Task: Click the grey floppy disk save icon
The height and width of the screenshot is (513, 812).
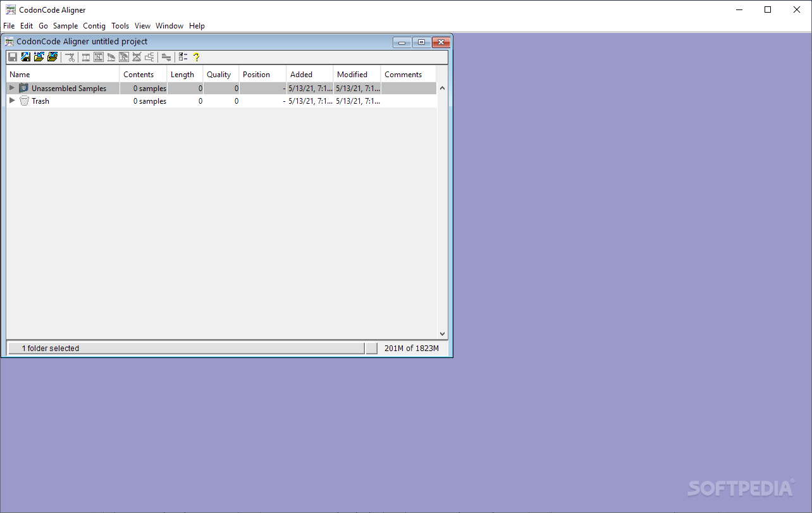Action: [x=13, y=57]
